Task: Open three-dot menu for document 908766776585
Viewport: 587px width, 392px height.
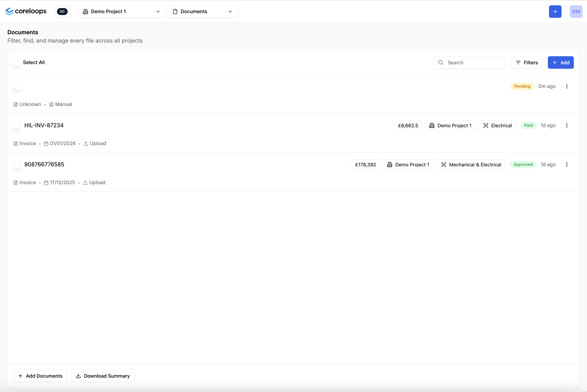Action: 567,165
